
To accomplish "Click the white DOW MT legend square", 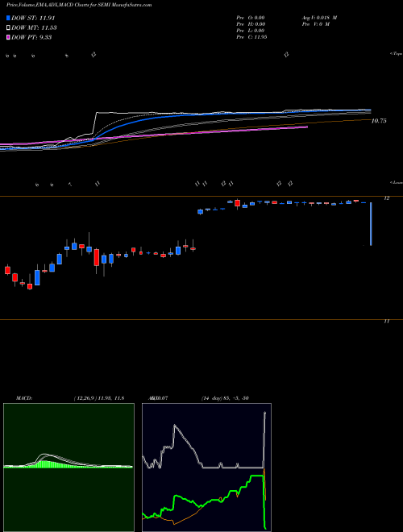I will tap(8, 27).
